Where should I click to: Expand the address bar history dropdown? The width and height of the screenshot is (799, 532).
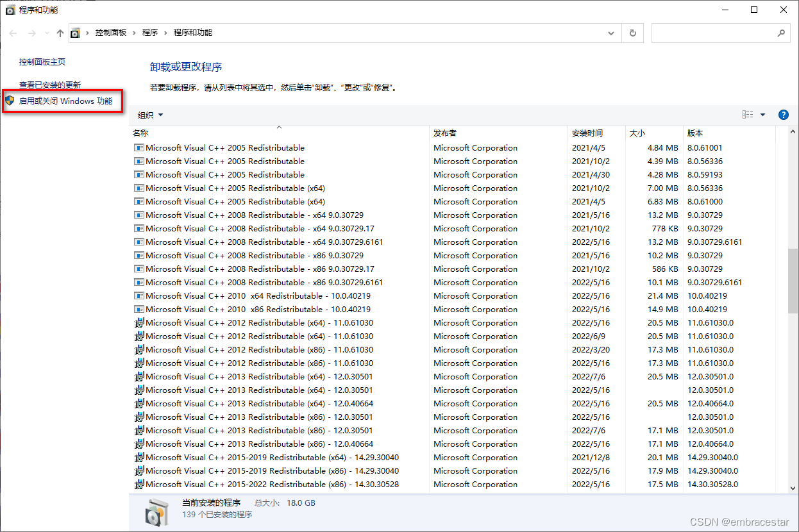611,33
